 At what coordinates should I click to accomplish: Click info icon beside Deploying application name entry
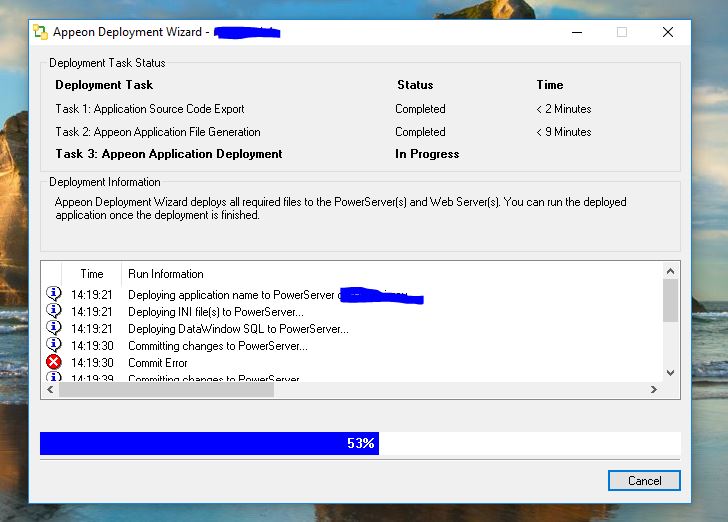(54, 295)
